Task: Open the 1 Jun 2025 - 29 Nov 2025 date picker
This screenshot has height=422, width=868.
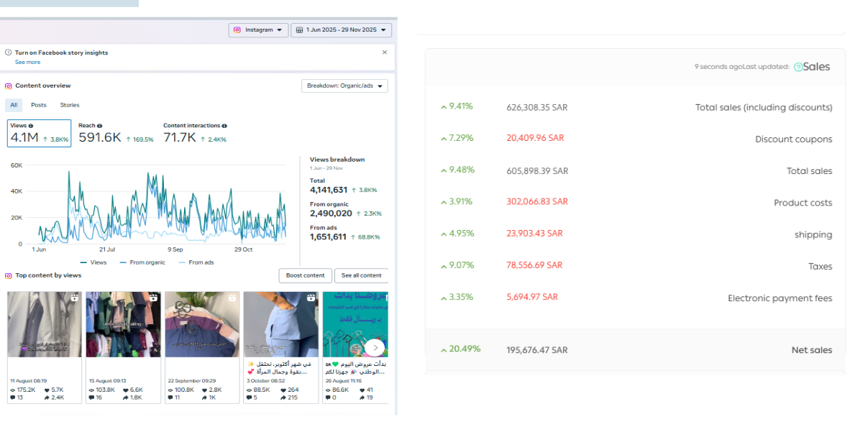Action: (342, 30)
